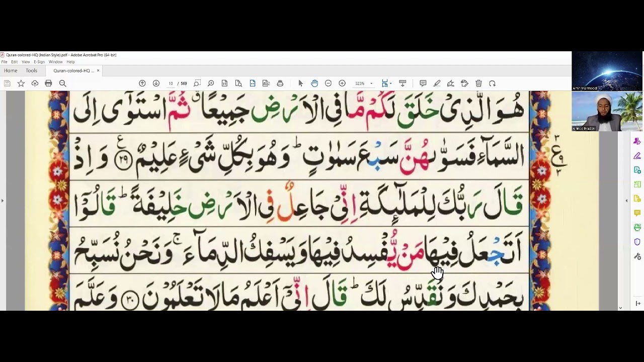Viewport: 644px width, 362px height.
Task: Switch to the Home tab
Action: point(11,71)
